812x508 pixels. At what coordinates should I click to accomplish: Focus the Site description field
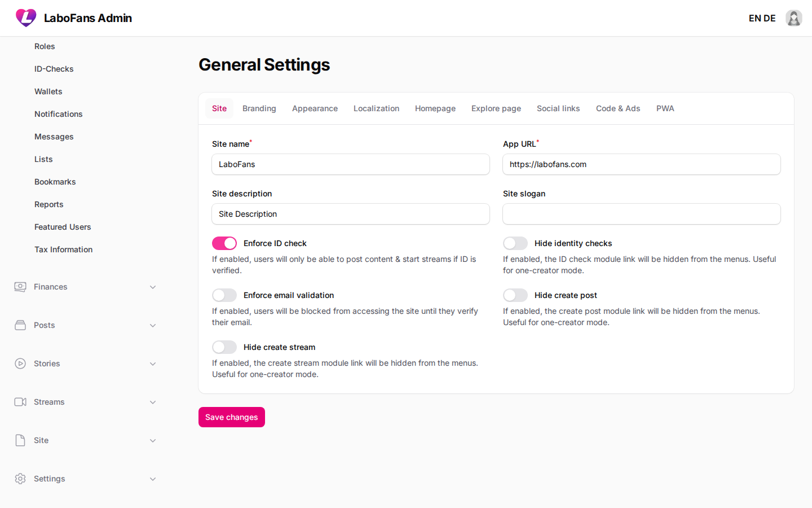pos(351,214)
